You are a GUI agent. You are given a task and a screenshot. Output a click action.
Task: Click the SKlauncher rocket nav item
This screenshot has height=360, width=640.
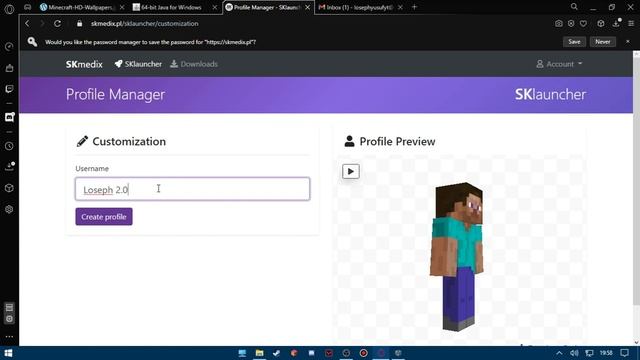coord(138,64)
